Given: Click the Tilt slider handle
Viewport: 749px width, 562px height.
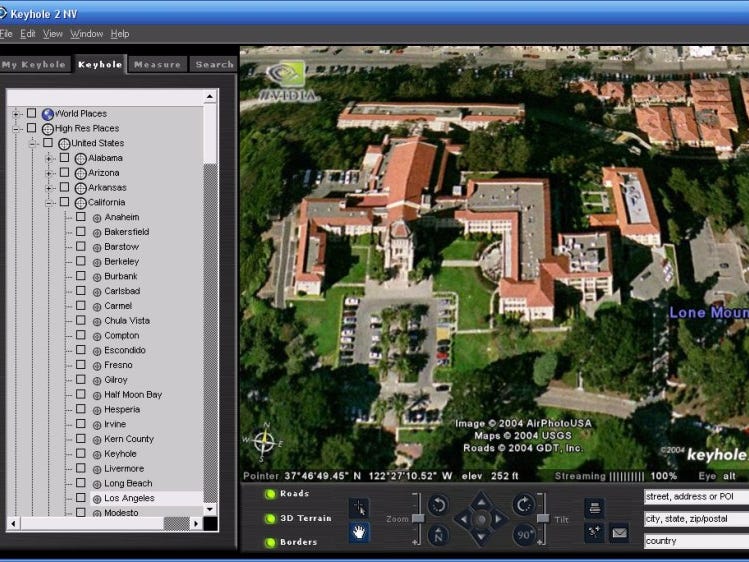Looking at the screenshot, I should [x=543, y=518].
